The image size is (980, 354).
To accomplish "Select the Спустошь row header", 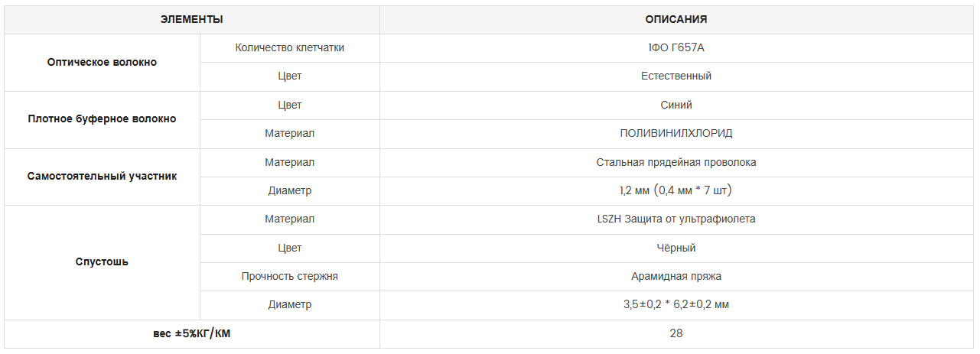I will [x=102, y=262].
